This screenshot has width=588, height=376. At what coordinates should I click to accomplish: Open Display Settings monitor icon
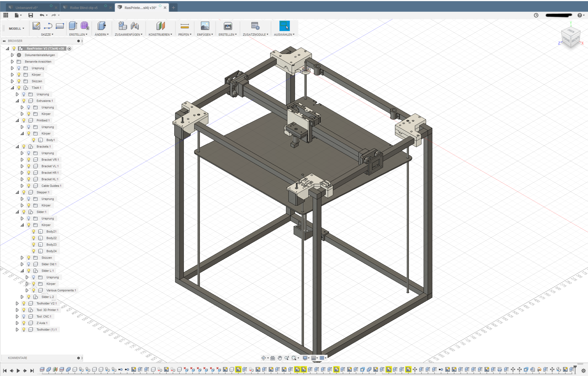click(x=305, y=358)
